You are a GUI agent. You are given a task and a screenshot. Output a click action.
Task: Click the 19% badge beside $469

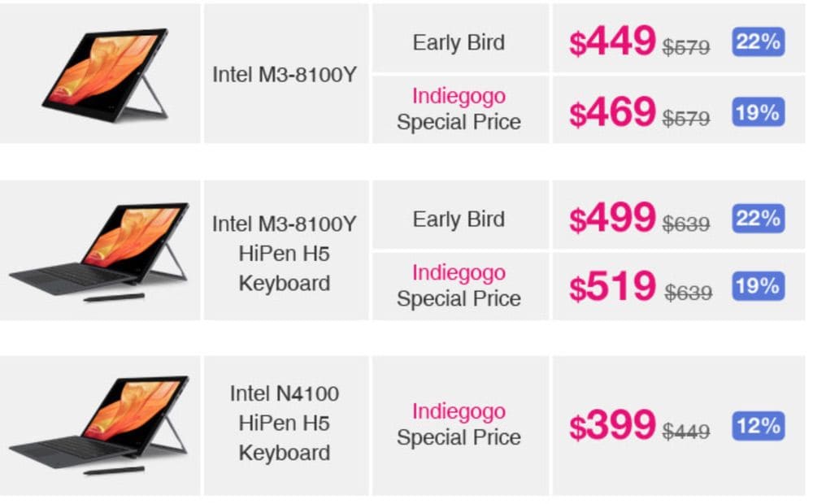758,112
